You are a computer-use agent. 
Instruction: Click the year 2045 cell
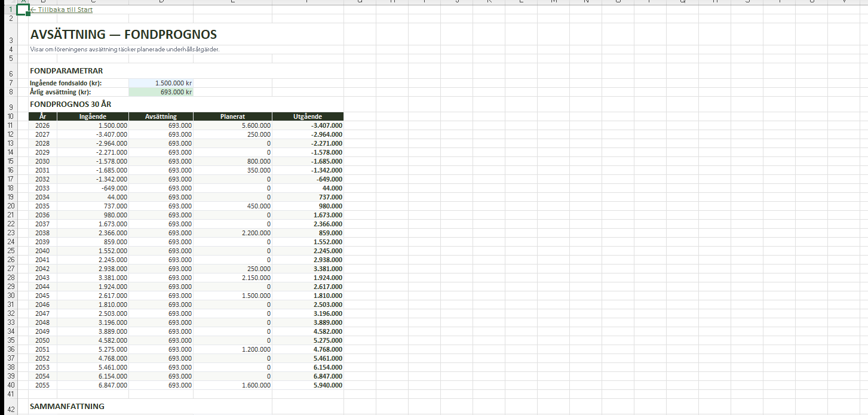[x=42, y=296]
